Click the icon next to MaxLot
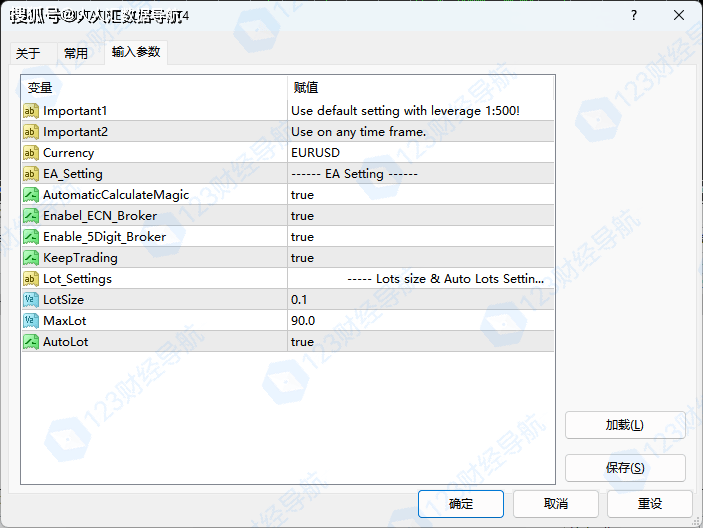The height and width of the screenshot is (528, 703). pos(31,321)
